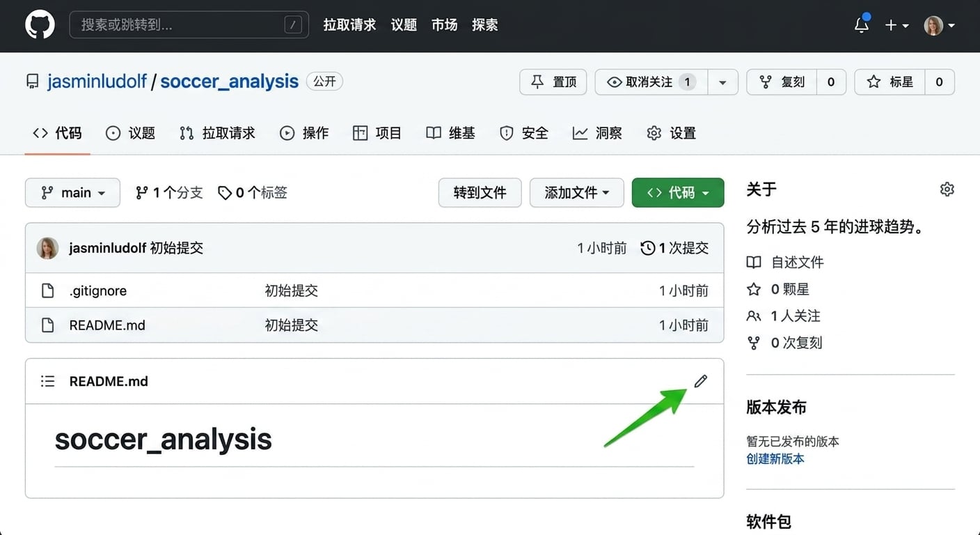
Task: Open the main branch selector
Action: (x=72, y=193)
